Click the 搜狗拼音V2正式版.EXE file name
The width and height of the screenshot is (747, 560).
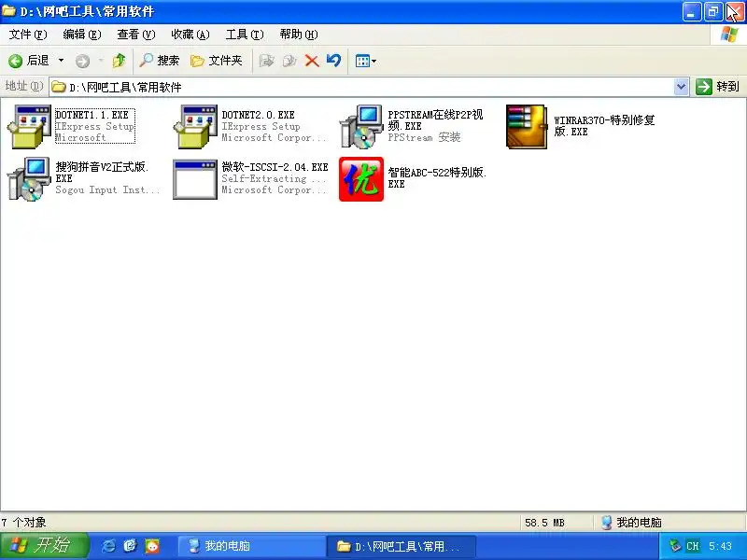[102, 173]
